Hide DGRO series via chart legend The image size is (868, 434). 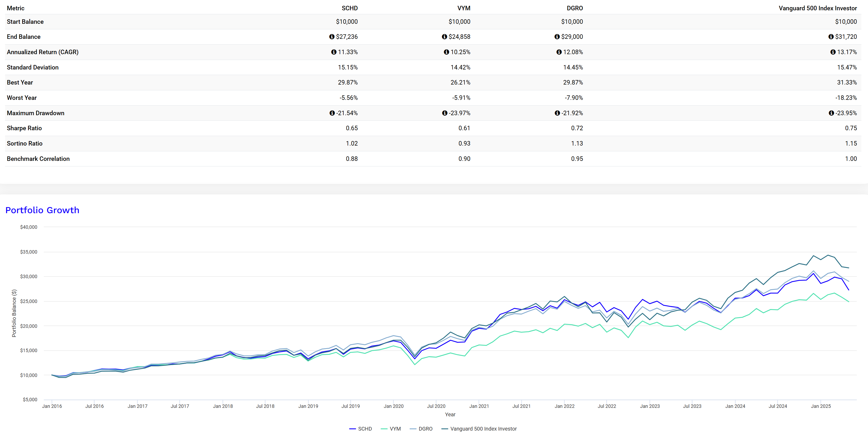pos(425,429)
